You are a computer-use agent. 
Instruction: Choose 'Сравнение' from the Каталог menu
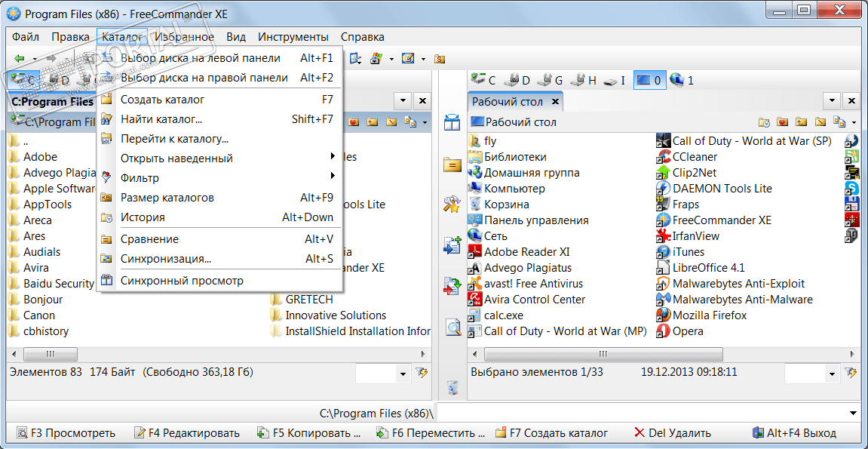pyautogui.click(x=219, y=240)
